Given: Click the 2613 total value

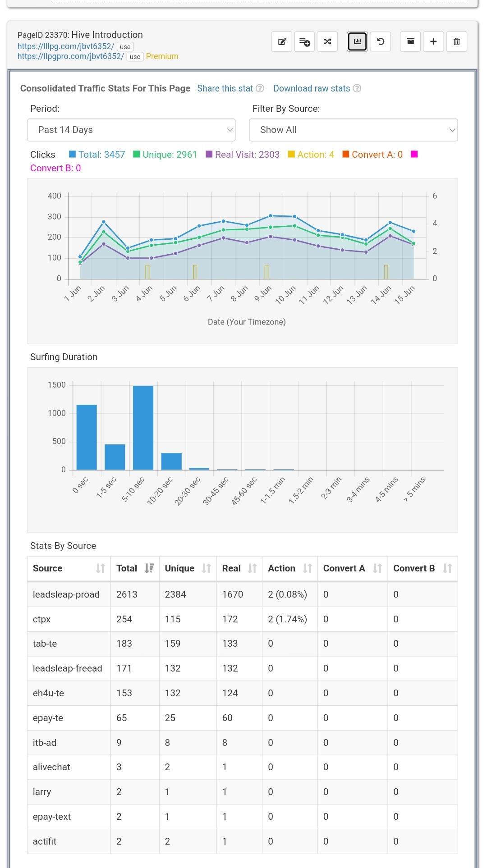Looking at the screenshot, I should tap(127, 594).
